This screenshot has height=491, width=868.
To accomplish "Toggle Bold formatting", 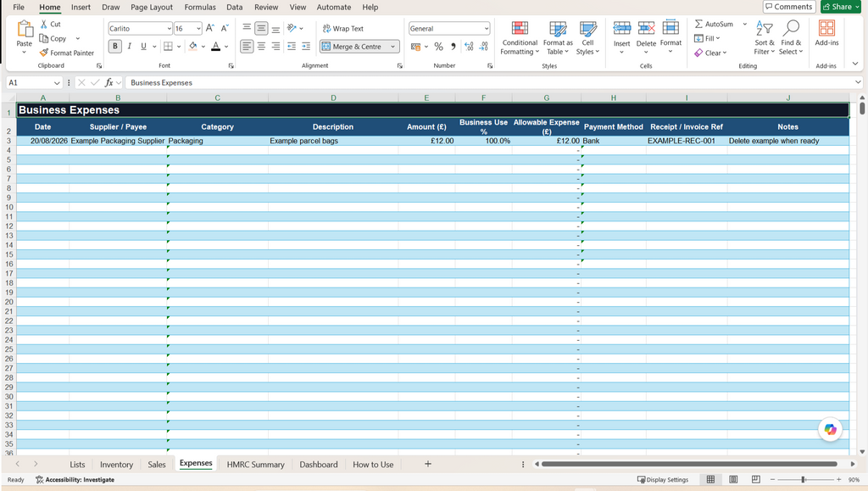I will [x=115, y=46].
